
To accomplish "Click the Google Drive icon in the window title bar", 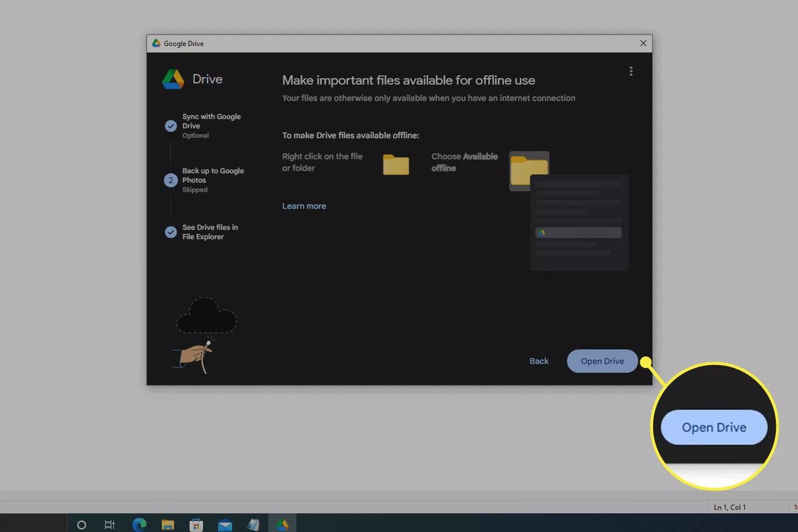I will point(156,43).
